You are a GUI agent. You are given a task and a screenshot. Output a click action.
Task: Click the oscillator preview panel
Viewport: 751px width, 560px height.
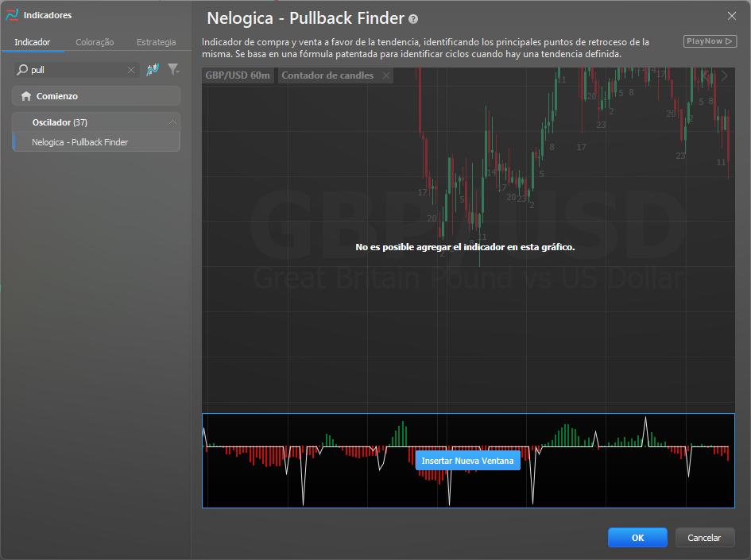coord(468,461)
